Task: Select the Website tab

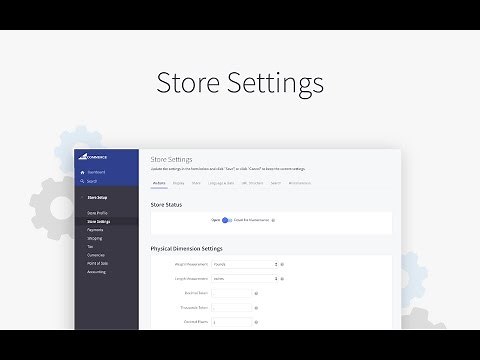Action: coord(159,183)
